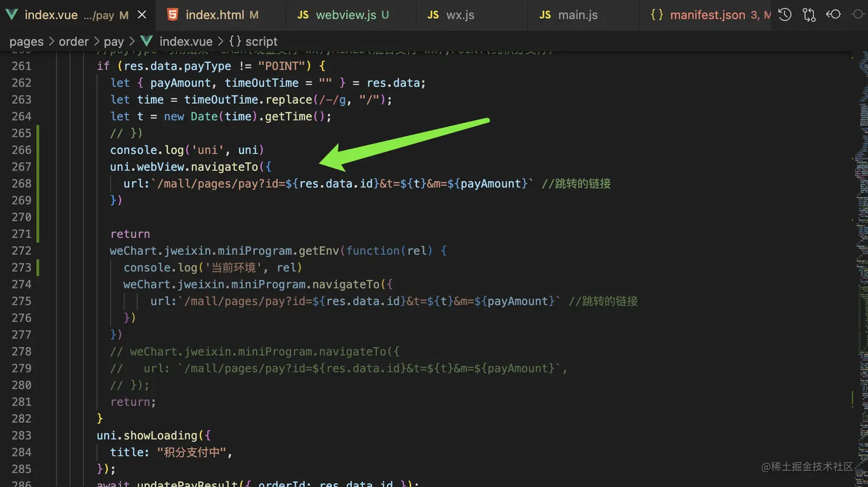This screenshot has width=868, height=487.
Task: Click the HTML5 icon on index.html tab
Action: click(172, 15)
